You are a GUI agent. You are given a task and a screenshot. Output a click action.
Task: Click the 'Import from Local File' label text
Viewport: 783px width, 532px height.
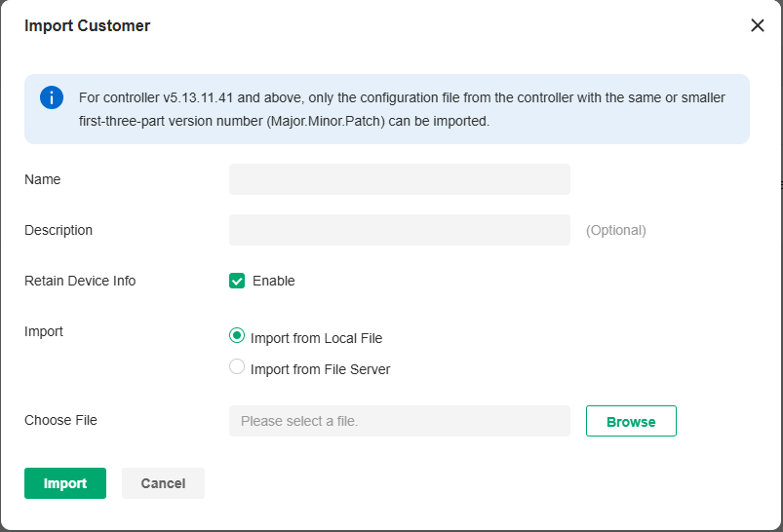point(316,338)
